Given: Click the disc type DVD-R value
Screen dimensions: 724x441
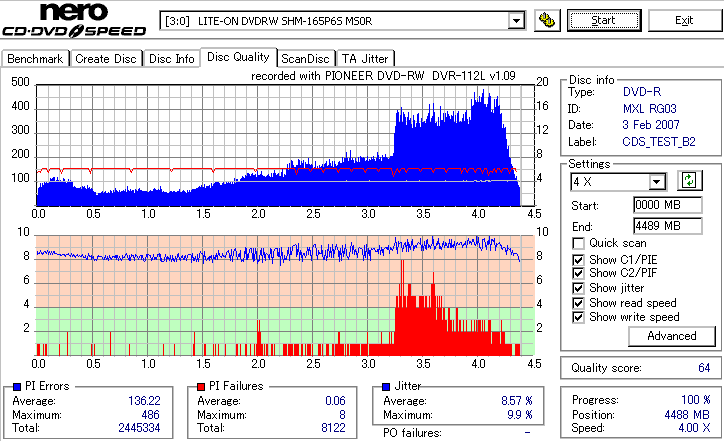Looking at the screenshot, I should (642, 92).
